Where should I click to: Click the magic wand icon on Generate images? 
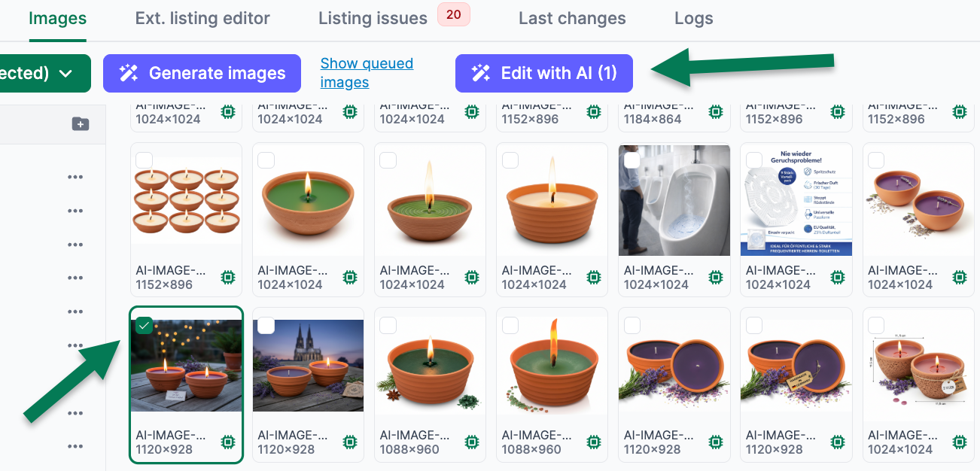coord(129,73)
